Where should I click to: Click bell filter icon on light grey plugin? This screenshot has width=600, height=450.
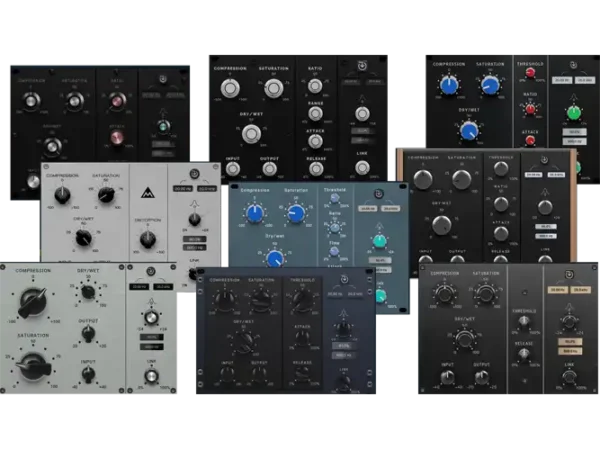click(x=151, y=302)
